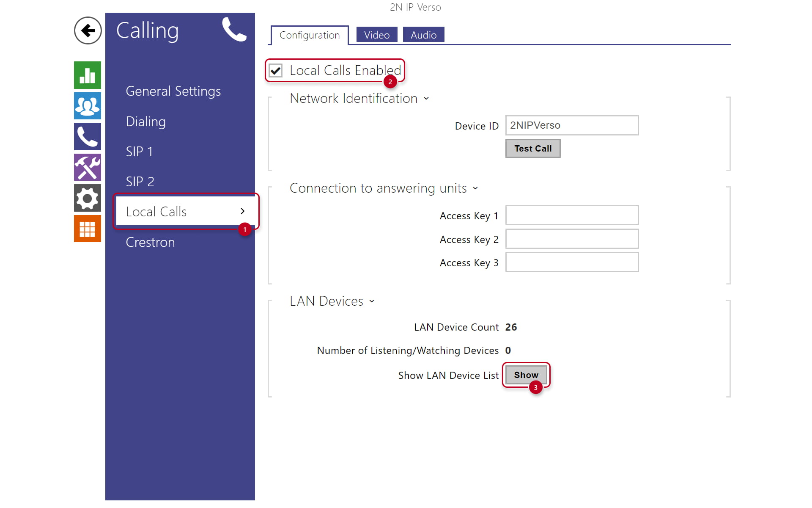812x508 pixels.
Task: Click the 2N IP Verso title text
Action: point(415,7)
